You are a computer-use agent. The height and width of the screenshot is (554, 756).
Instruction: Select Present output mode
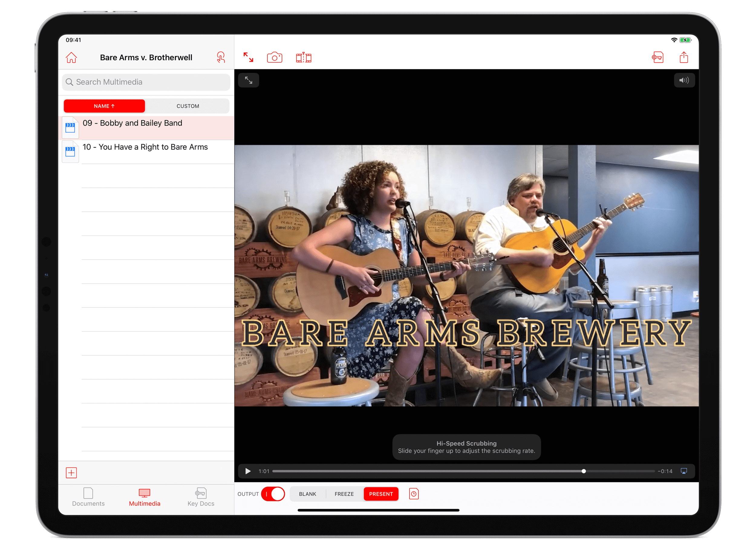381,494
